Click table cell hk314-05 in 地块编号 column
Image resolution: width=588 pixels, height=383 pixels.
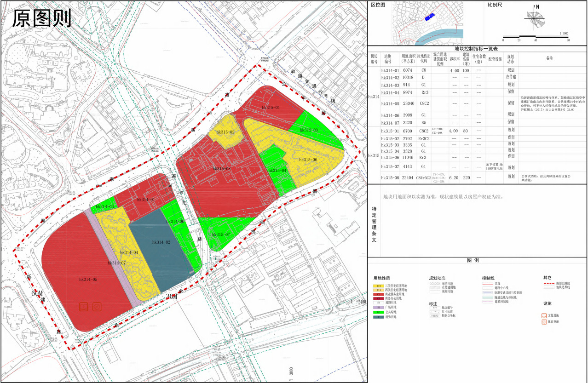coord(390,103)
